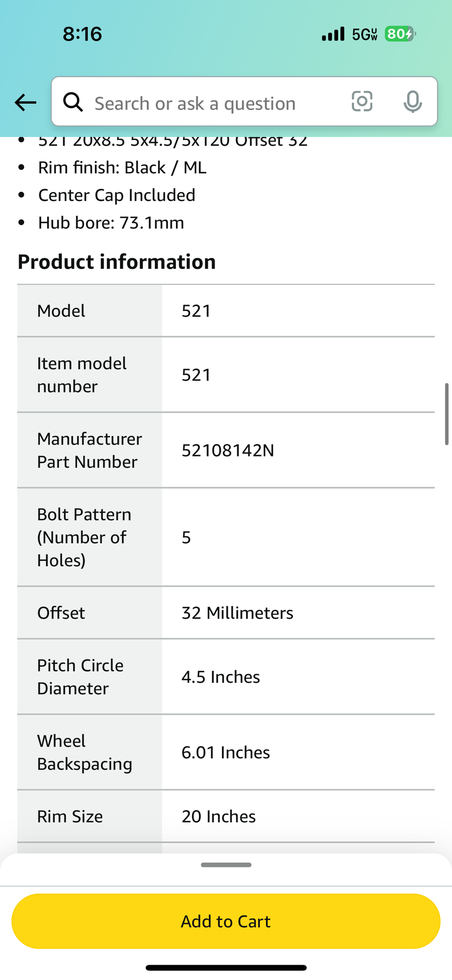Screen dimensions: 452x980
Task: Tap the battery indicator in status bar
Action: click(400, 34)
